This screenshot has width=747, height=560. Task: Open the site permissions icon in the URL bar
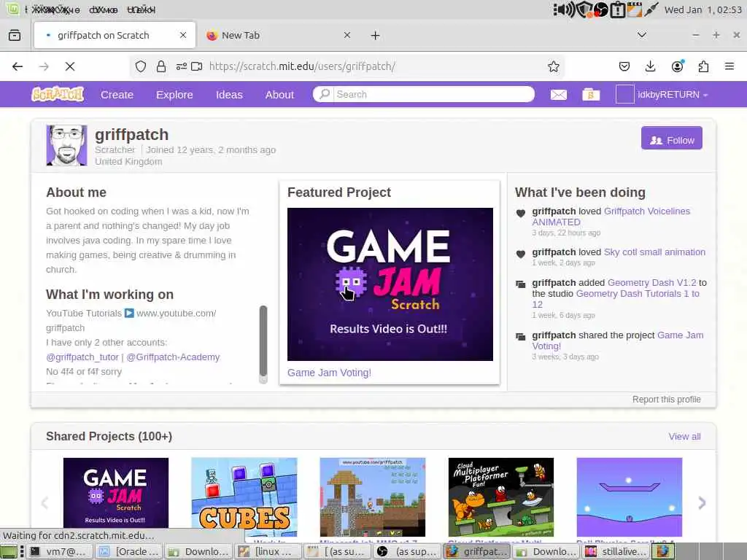[182, 66]
